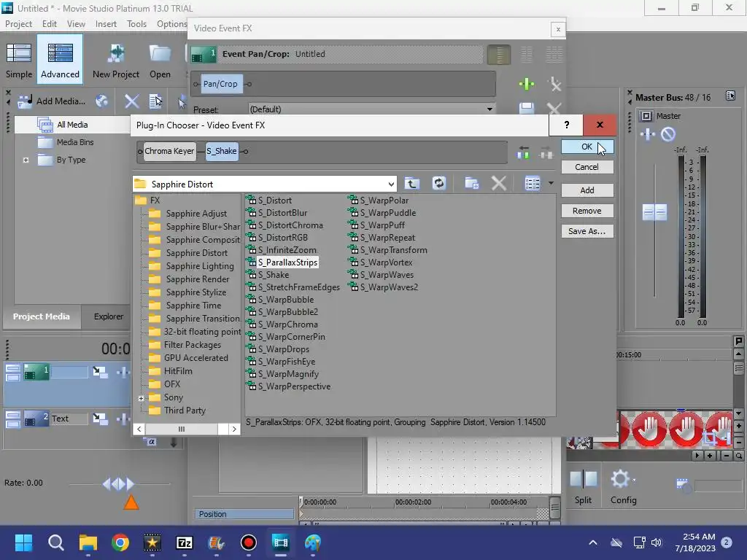Viewport: 747px width, 560px height.
Task: Click Pan/Crop chain button in Video Event FX
Action: (220, 84)
